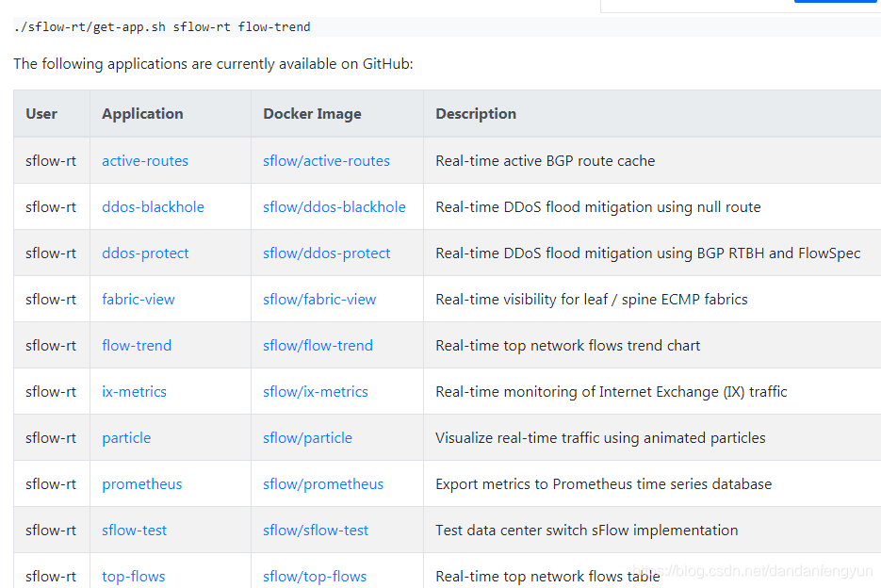Viewport: 881px width, 588px height.
Task: Open the sflow/particle Docker image link
Action: [308, 437]
